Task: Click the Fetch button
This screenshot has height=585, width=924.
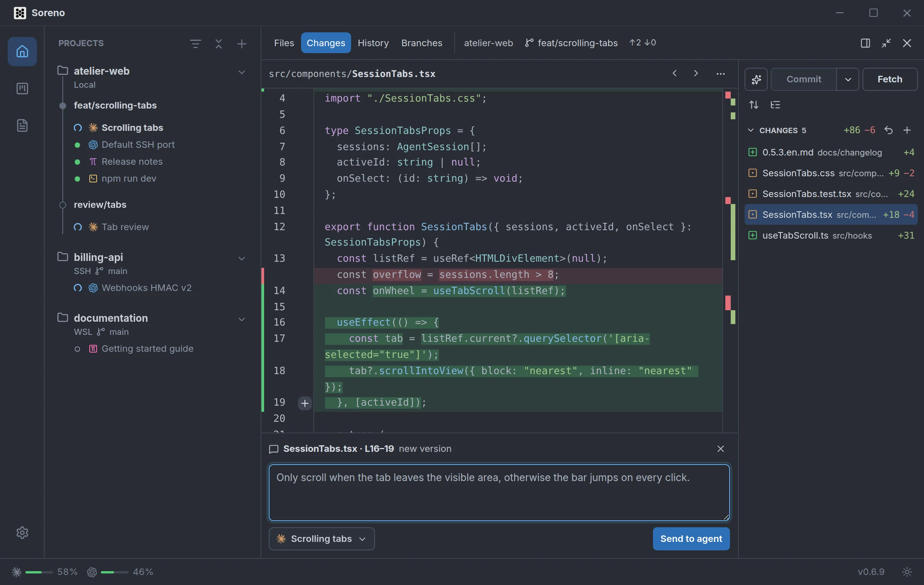Action: 890,79
